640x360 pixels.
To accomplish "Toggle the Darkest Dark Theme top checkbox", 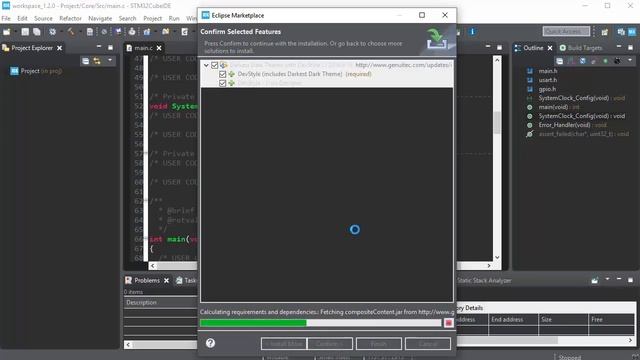I will coord(214,65).
